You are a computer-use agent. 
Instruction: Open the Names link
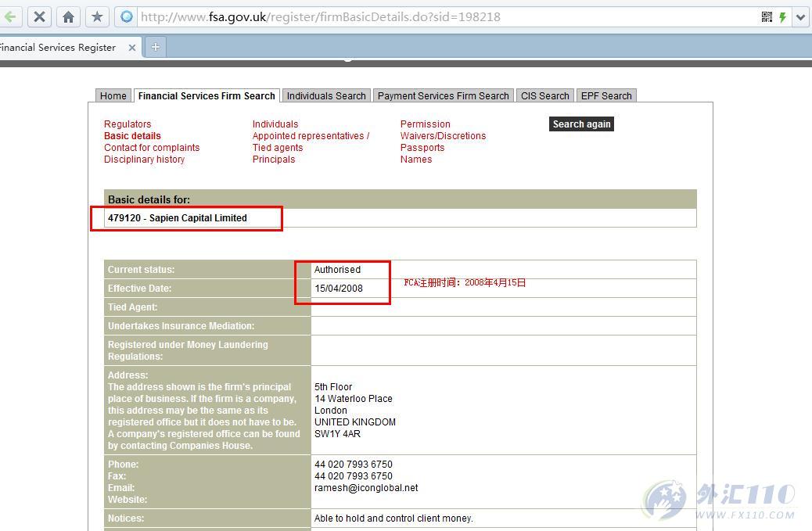pos(416,160)
